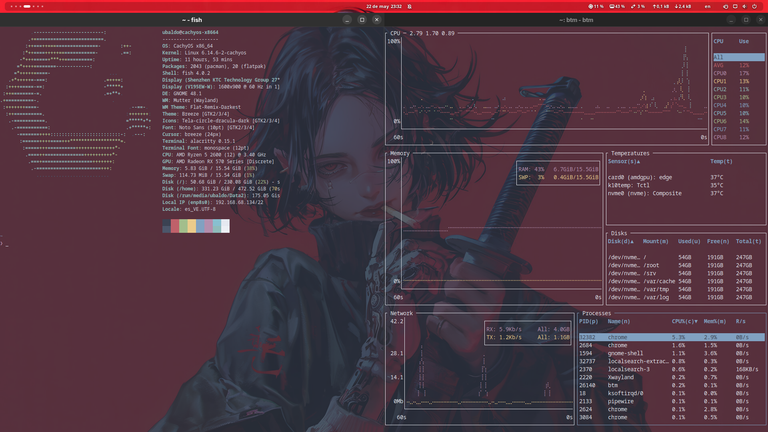
Task: Sort processes by CPU%(c) column
Action: tap(684, 321)
